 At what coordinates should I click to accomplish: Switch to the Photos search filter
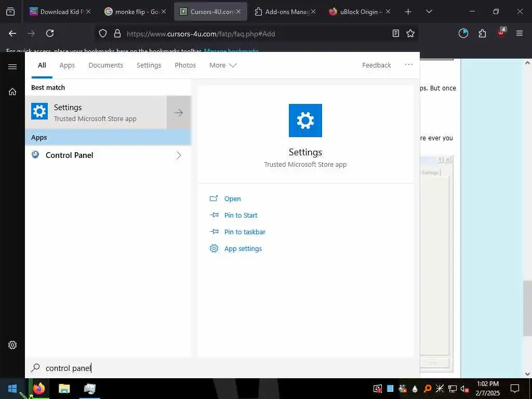[x=185, y=65]
